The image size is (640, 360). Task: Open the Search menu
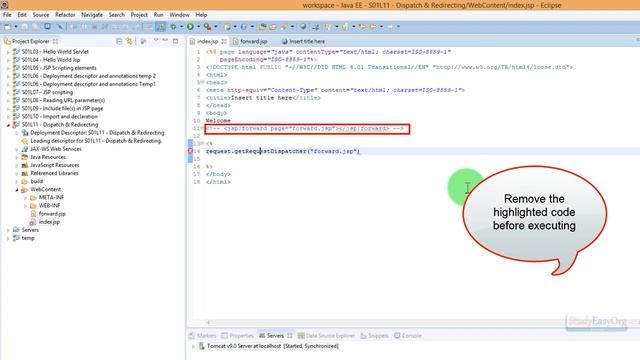[116, 15]
